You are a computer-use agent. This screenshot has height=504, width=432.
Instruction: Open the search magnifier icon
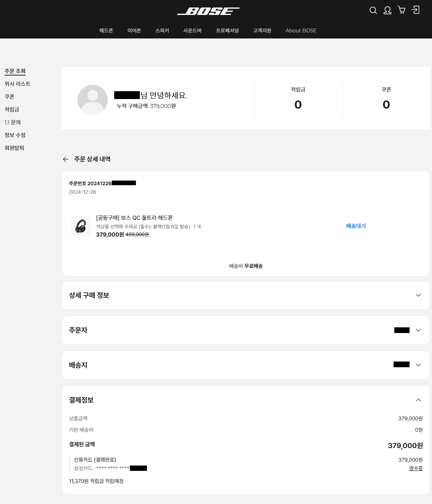(x=373, y=10)
